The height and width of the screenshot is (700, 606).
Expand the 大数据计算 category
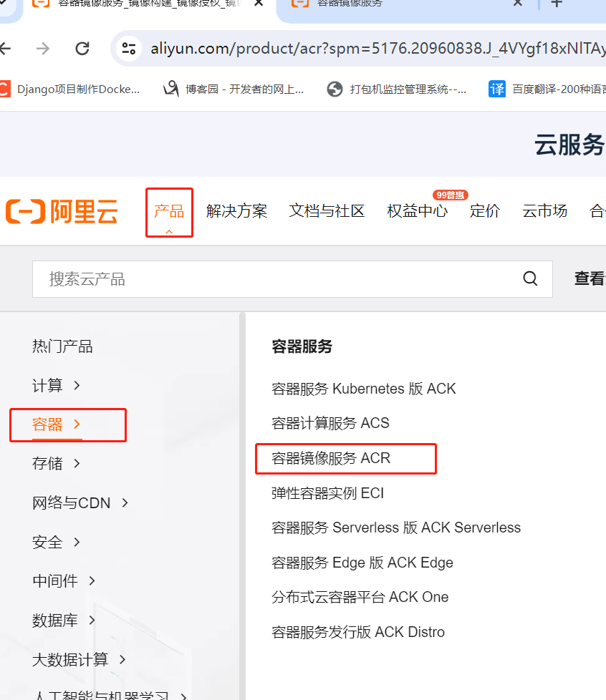[x=79, y=659]
